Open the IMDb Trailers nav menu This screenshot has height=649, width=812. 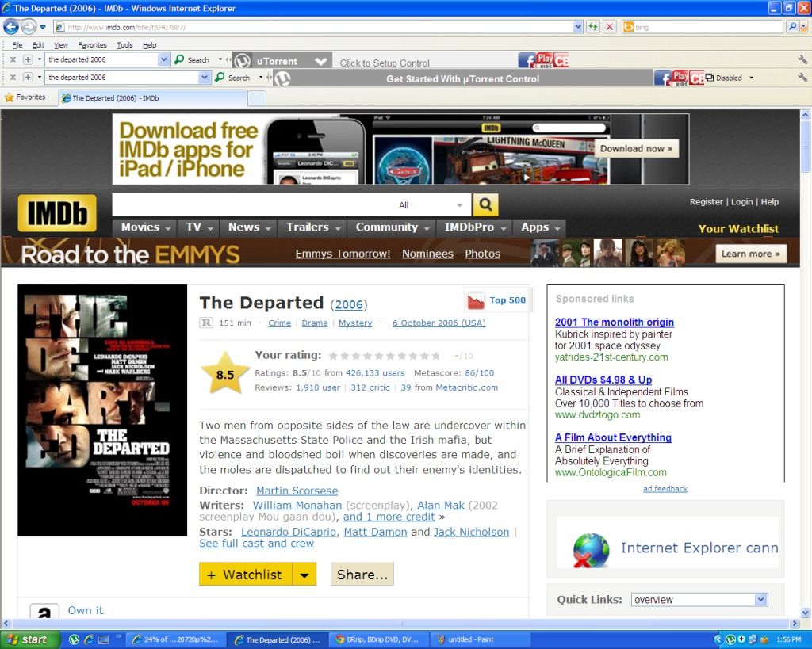click(x=313, y=227)
